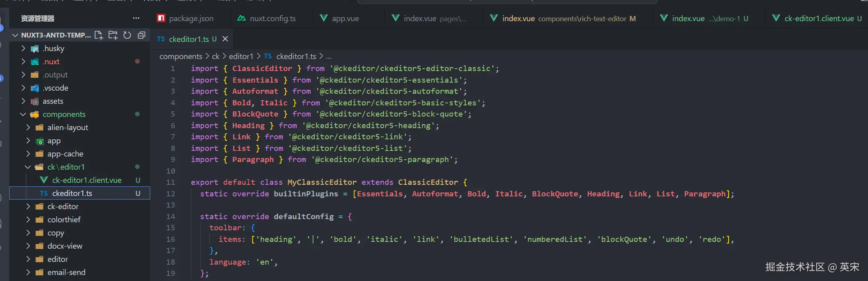Viewport: 868px width, 281px height.
Task: Expand the .vscode folder chevron
Action: 23,88
